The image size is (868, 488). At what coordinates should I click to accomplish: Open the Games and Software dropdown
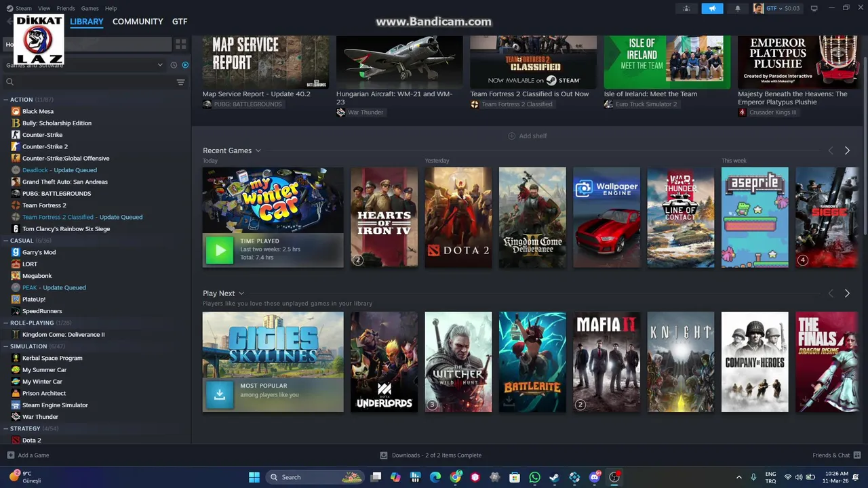[85, 65]
